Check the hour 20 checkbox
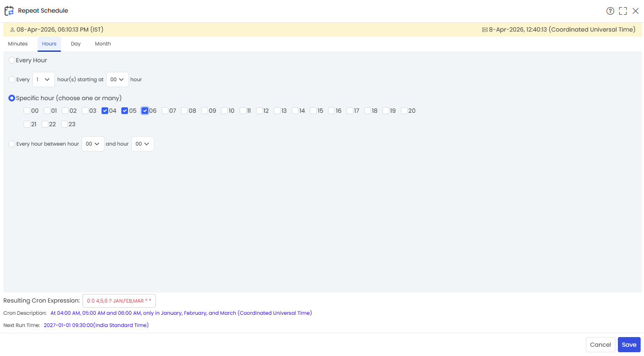Image resolution: width=644 pixels, height=356 pixels. (x=404, y=111)
